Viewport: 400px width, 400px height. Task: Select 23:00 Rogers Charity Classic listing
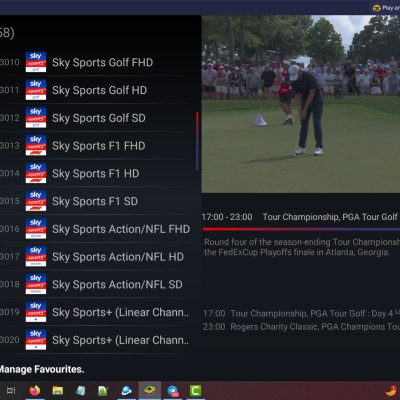(x=301, y=327)
